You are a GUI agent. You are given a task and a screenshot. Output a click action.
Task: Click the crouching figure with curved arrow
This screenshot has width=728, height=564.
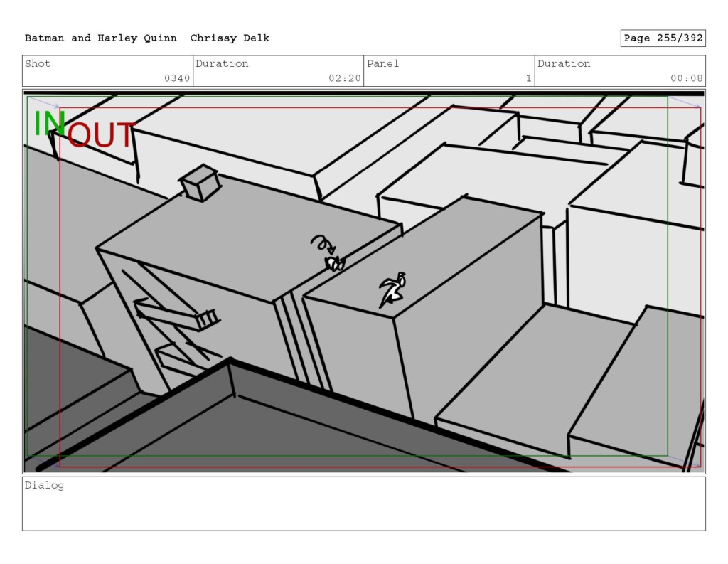pos(328,253)
